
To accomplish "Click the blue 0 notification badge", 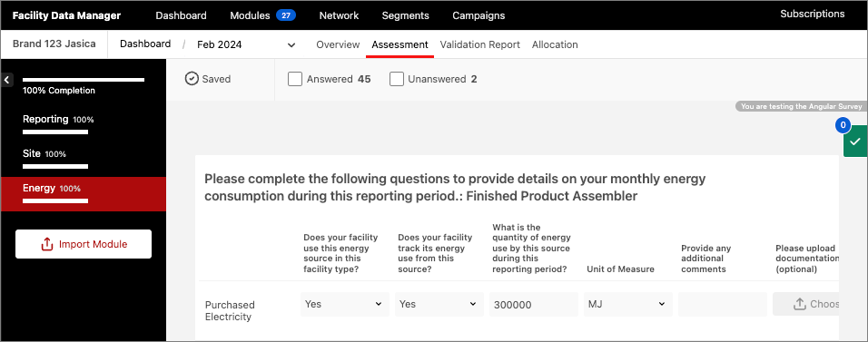I will [x=843, y=125].
